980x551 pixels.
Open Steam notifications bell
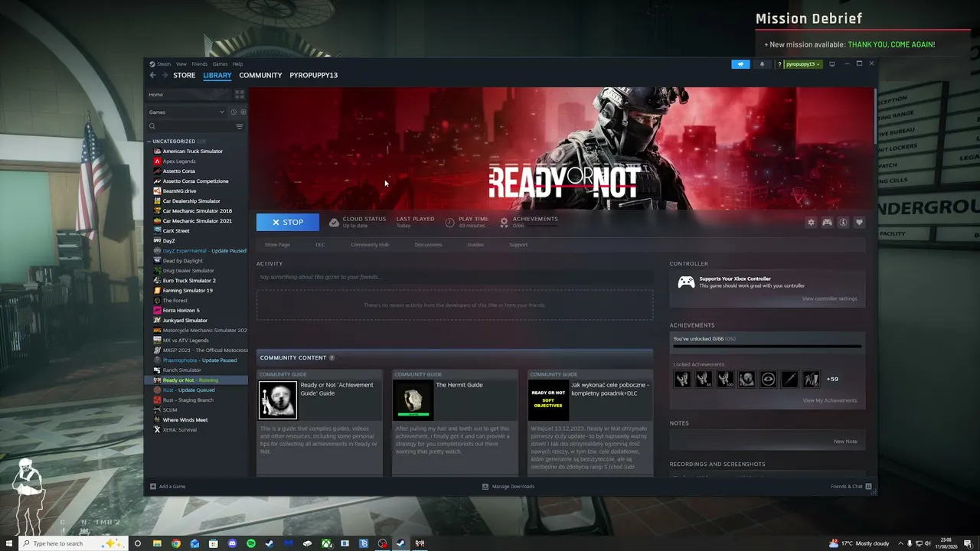click(762, 64)
